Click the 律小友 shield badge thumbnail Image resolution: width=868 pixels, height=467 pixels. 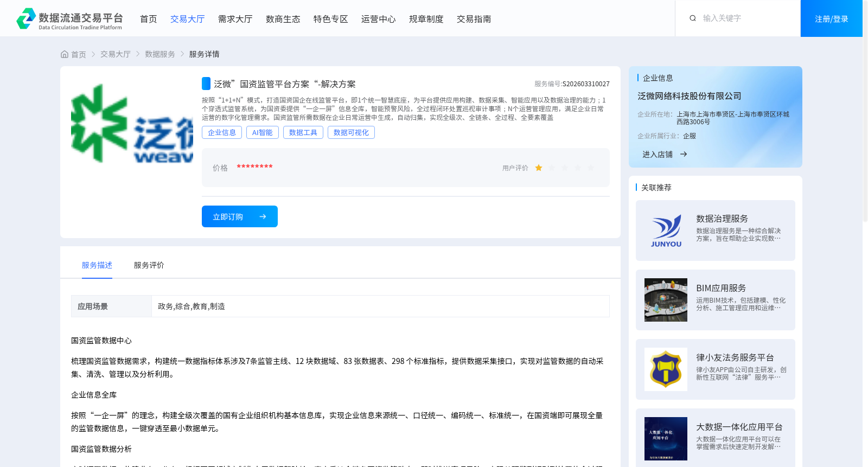666,369
